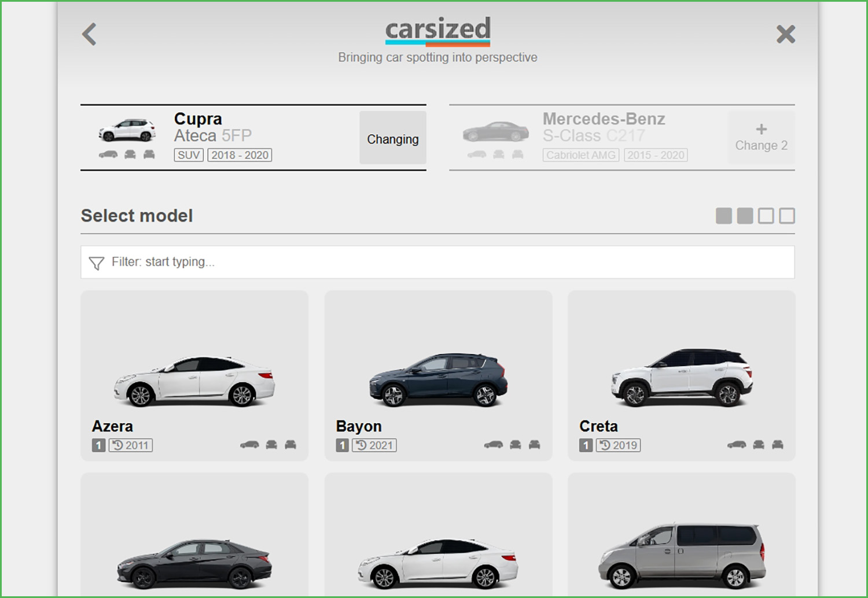868x598 pixels.
Task: Click the Creta rear view icon
Action: click(778, 445)
